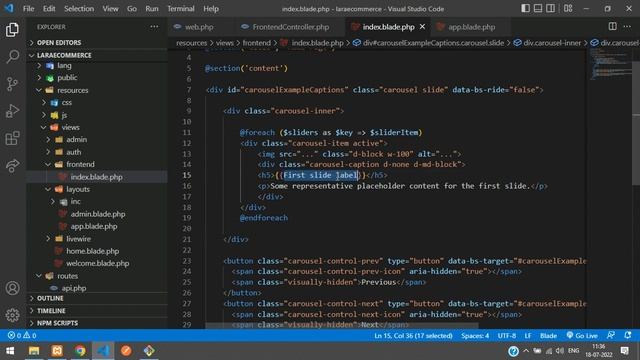Click the feedback icon in status bar
This screenshot has width=640, height=360.
click(611, 336)
